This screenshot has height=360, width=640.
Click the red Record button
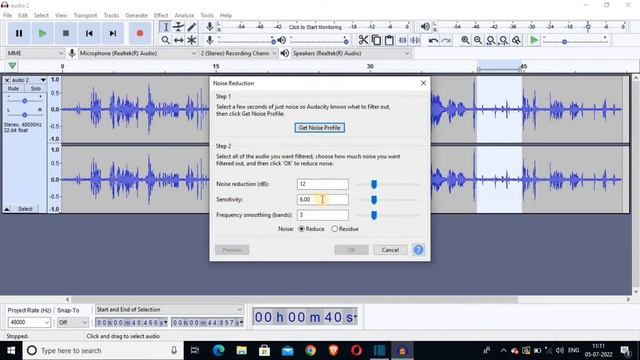tap(140, 33)
